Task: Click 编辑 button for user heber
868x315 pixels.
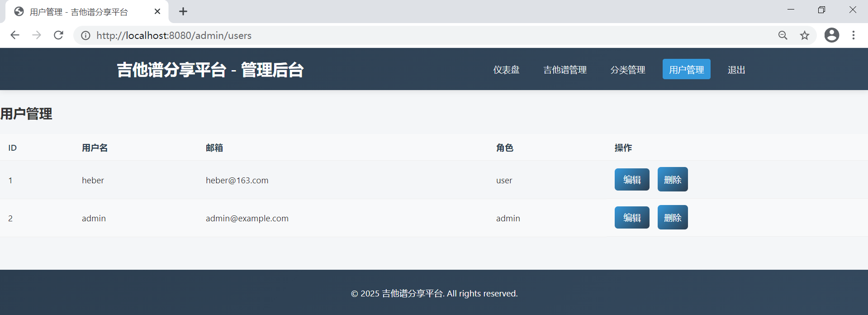Action: coord(632,180)
